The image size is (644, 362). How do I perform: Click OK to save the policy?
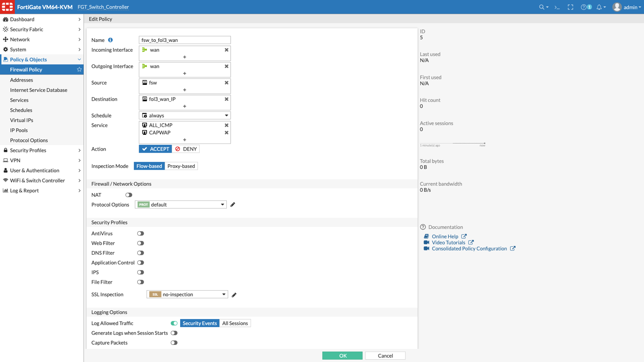[342, 355]
